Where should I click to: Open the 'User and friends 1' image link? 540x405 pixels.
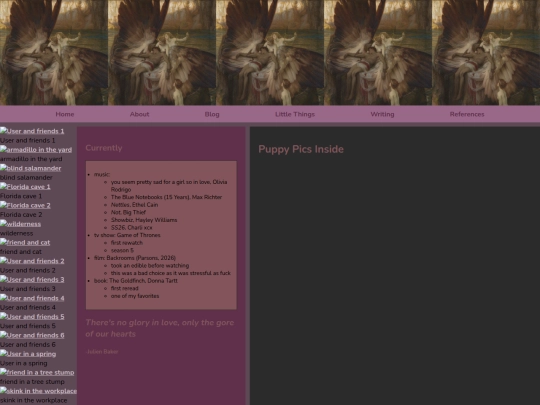tap(32, 131)
